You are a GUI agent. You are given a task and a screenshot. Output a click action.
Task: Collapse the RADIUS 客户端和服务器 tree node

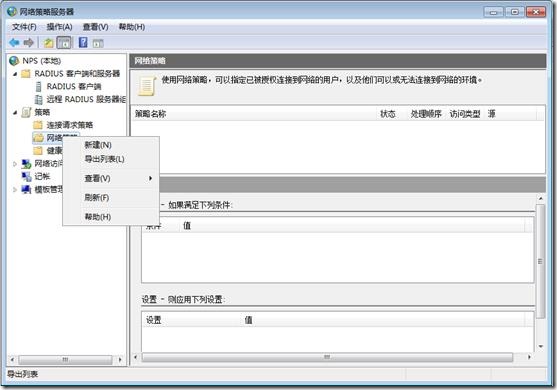pyautogui.click(x=15, y=74)
